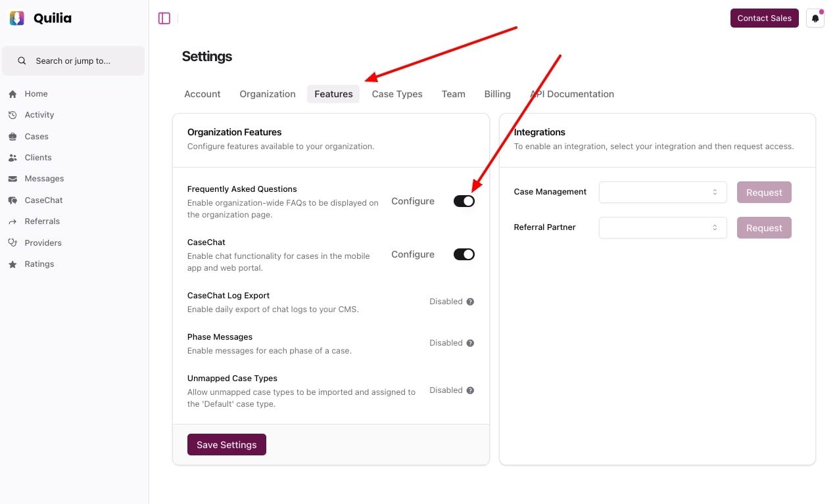This screenshot has height=504, width=837.
Task: Open notifications bell icon
Action: (x=815, y=18)
